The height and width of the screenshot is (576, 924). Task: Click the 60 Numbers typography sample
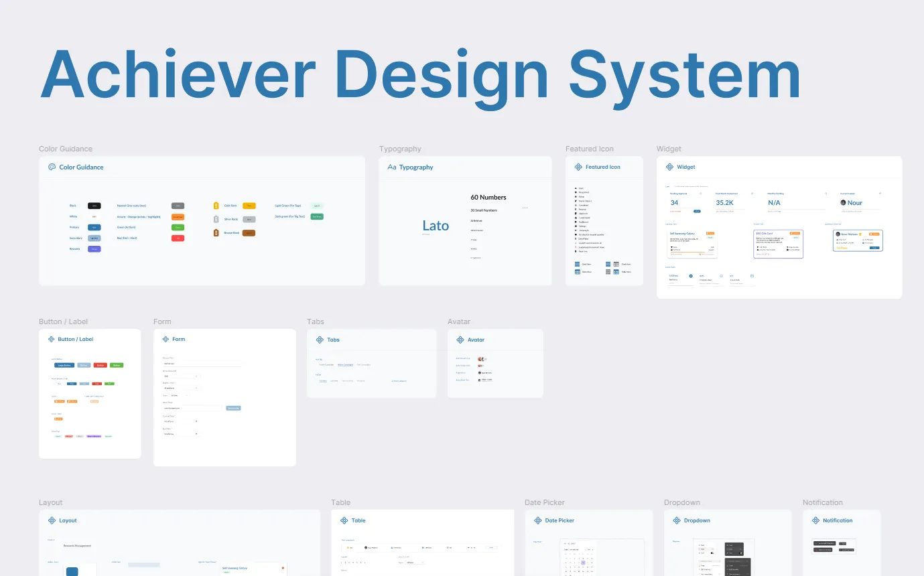tap(488, 198)
